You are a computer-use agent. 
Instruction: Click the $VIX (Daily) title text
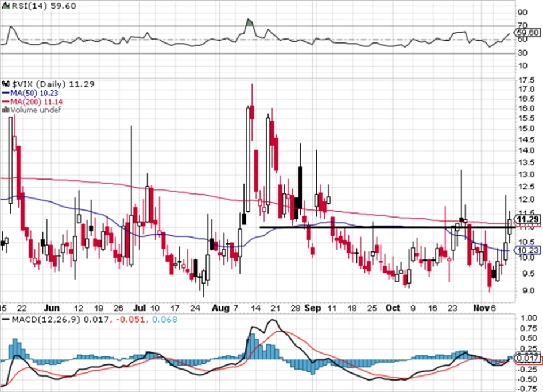click(39, 84)
